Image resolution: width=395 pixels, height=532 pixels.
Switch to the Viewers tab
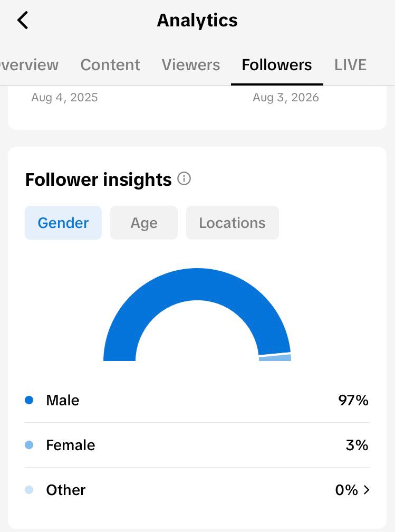click(x=190, y=65)
